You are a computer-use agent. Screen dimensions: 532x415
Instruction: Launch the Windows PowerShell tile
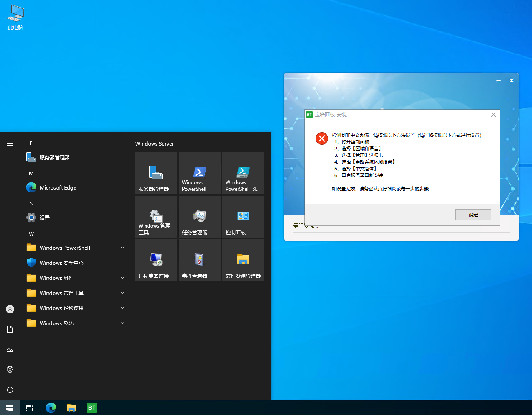200,173
